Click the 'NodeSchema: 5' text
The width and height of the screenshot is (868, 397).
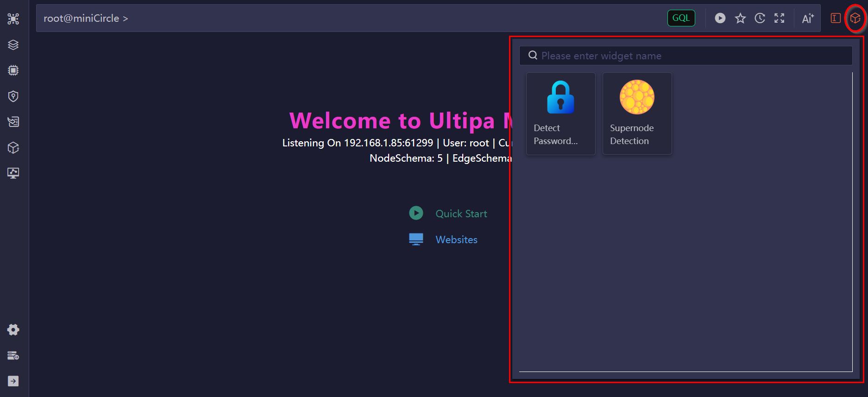point(406,158)
